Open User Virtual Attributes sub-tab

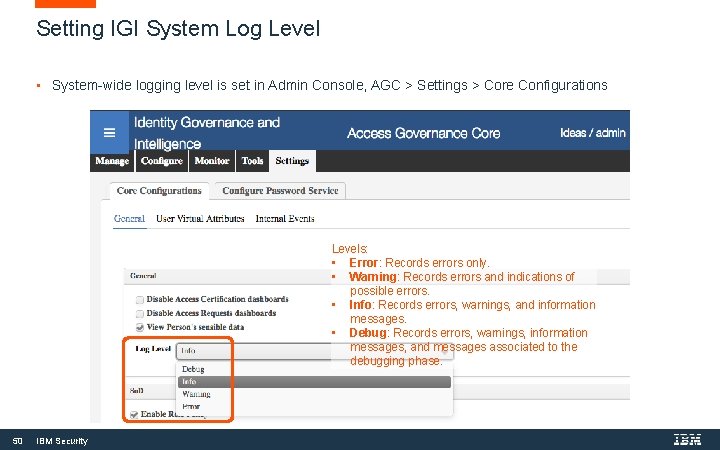tap(200, 219)
